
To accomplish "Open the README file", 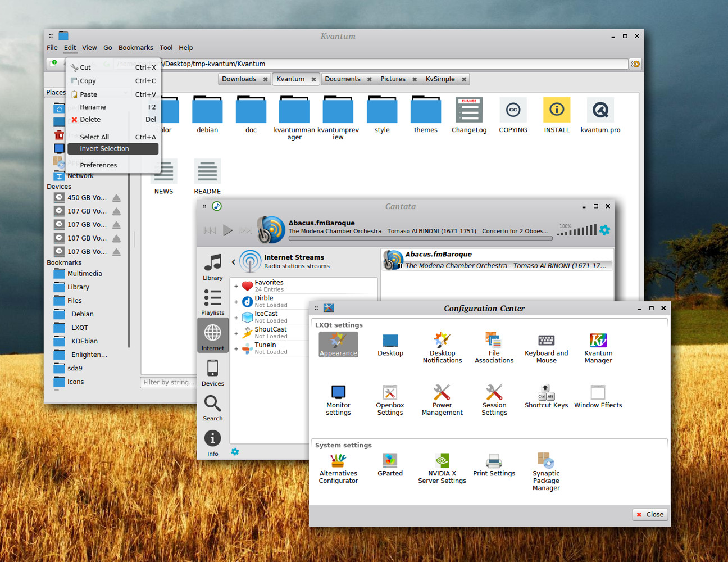I will (x=207, y=176).
